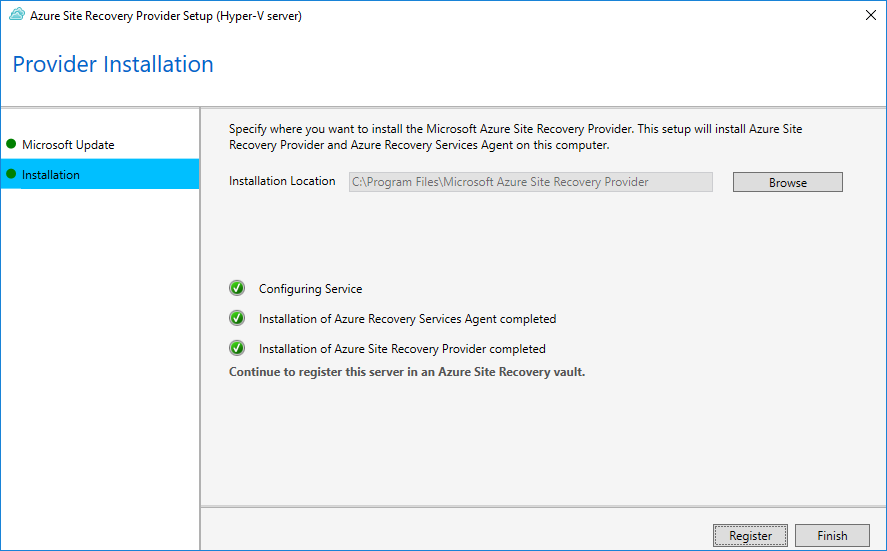
Task: Click checkmark beside Recovery Services Agent completed
Action: (237, 318)
